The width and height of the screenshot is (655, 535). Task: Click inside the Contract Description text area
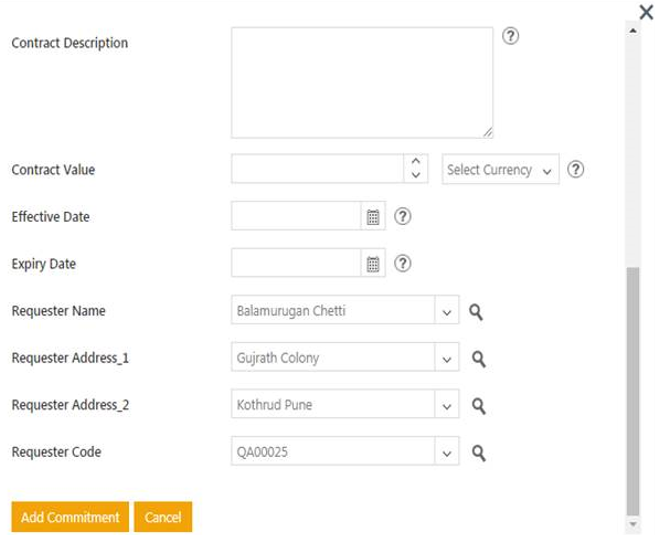click(360, 80)
